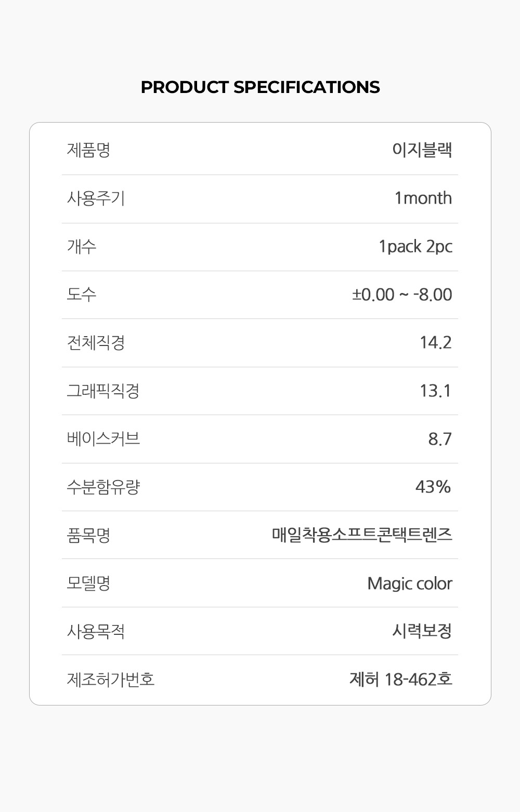Click the 전체직경 label

click(x=96, y=342)
